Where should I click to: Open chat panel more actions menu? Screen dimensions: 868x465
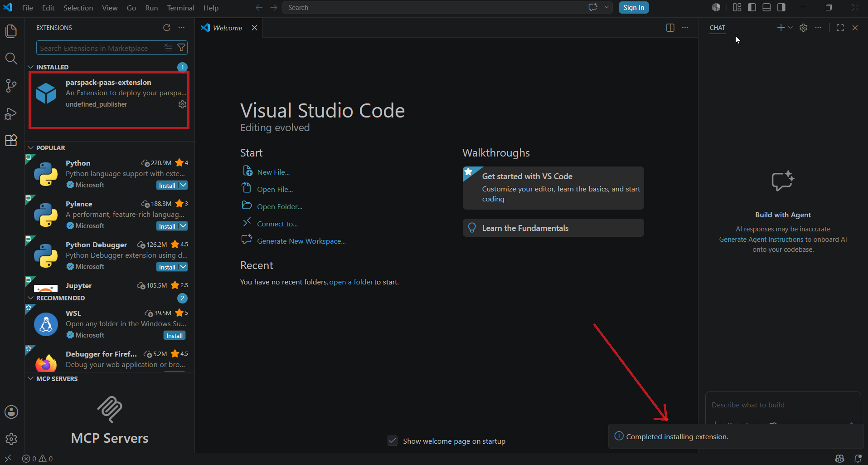(818, 28)
